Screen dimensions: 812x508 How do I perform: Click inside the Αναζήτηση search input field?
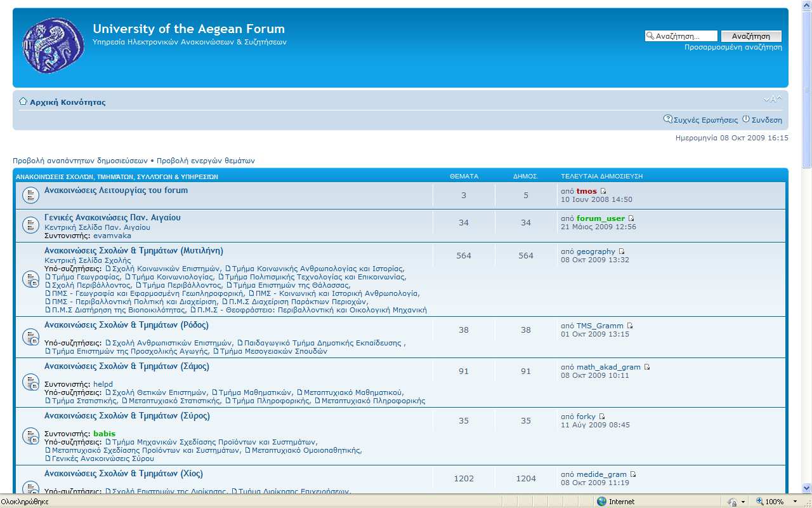click(x=686, y=36)
